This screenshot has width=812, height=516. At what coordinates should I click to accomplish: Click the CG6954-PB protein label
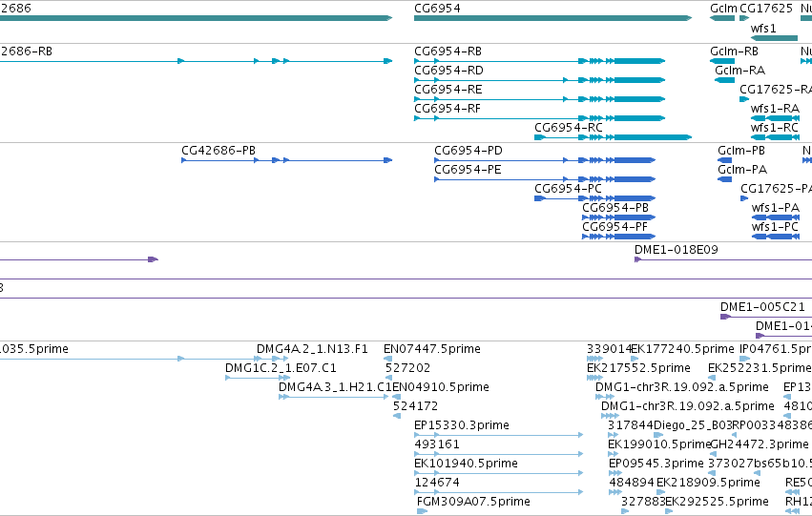615,208
